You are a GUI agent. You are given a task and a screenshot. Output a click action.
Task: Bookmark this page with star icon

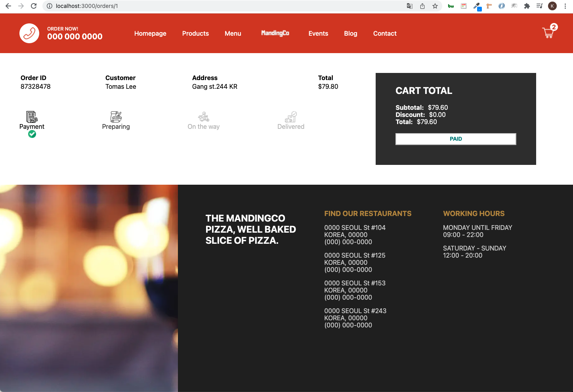click(x=435, y=6)
